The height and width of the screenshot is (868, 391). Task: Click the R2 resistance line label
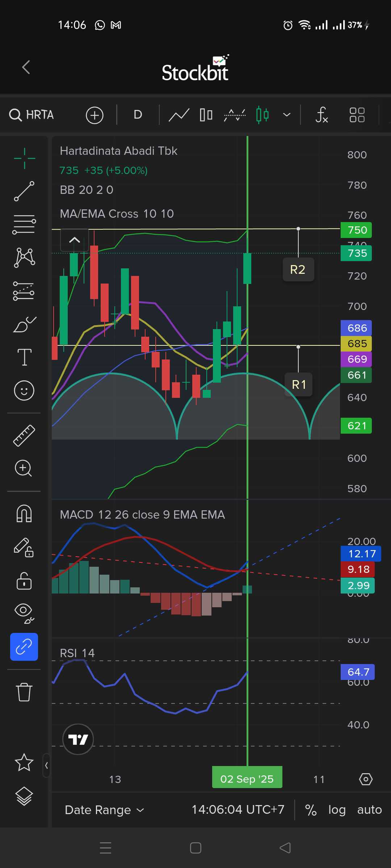[298, 269]
